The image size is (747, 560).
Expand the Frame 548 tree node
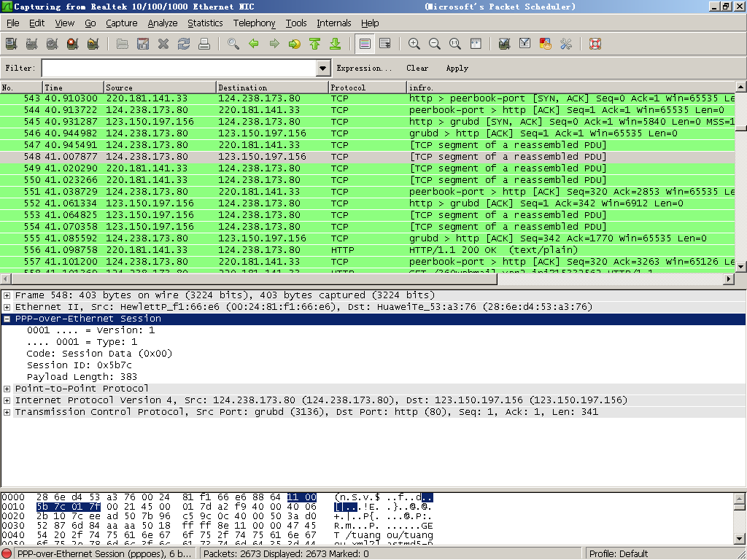pyautogui.click(x=7, y=295)
